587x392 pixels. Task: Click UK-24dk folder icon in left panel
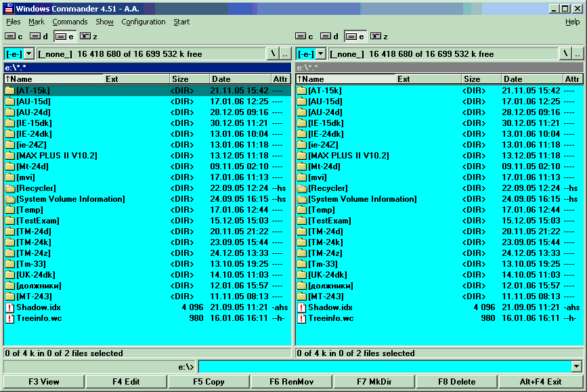(9, 275)
